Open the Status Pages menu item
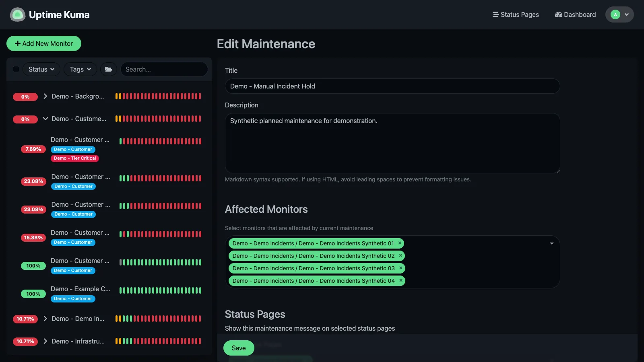 [x=516, y=14]
